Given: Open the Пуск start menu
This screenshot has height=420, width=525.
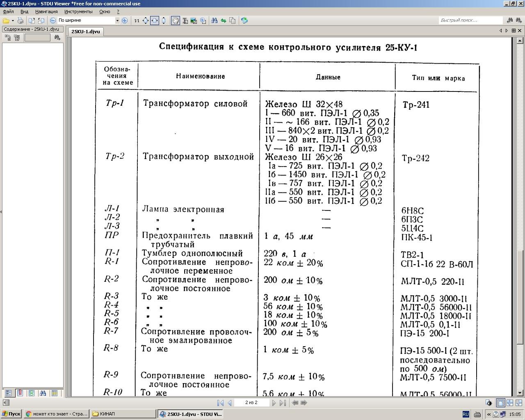Looking at the screenshot, I should (x=11, y=414).
